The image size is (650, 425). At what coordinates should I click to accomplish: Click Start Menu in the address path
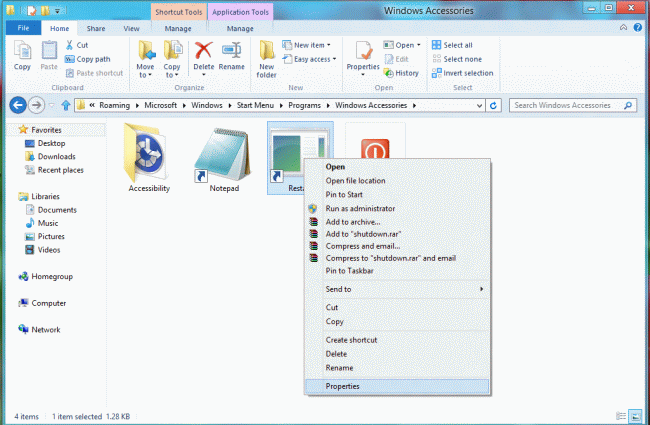tap(255, 105)
